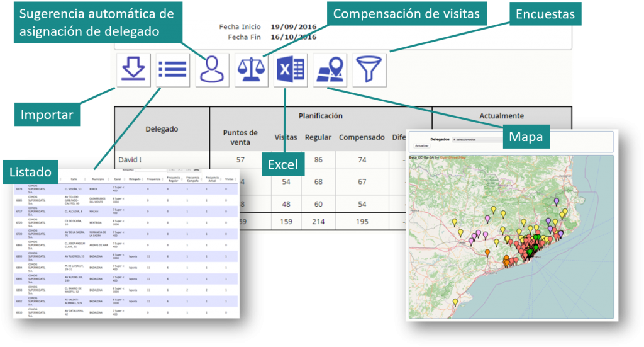Viewport: 644px width, 347px height.
Task: Click the funnel filter icon
Action: (369, 69)
